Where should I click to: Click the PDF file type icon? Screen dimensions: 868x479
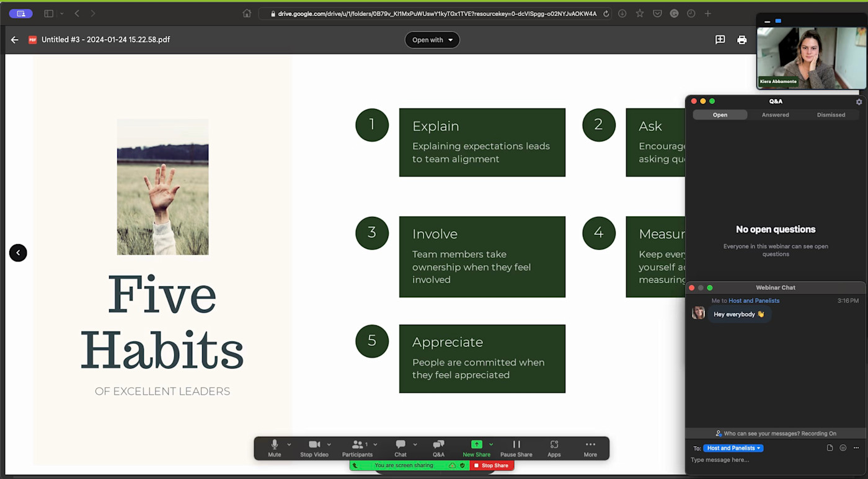click(33, 40)
